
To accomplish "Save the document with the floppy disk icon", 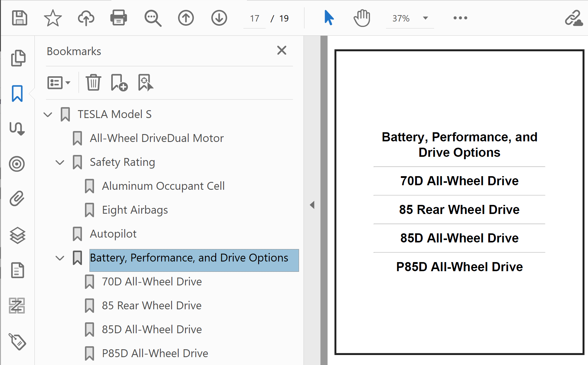I will click(20, 18).
